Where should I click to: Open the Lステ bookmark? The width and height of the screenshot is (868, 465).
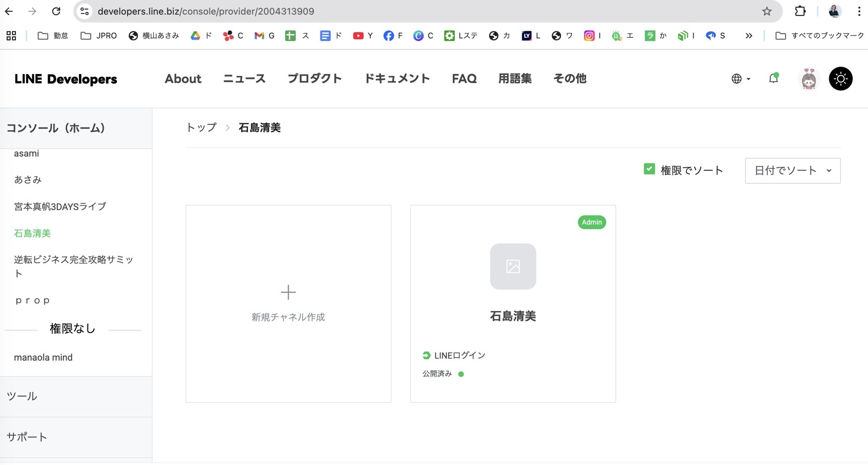[x=460, y=36]
